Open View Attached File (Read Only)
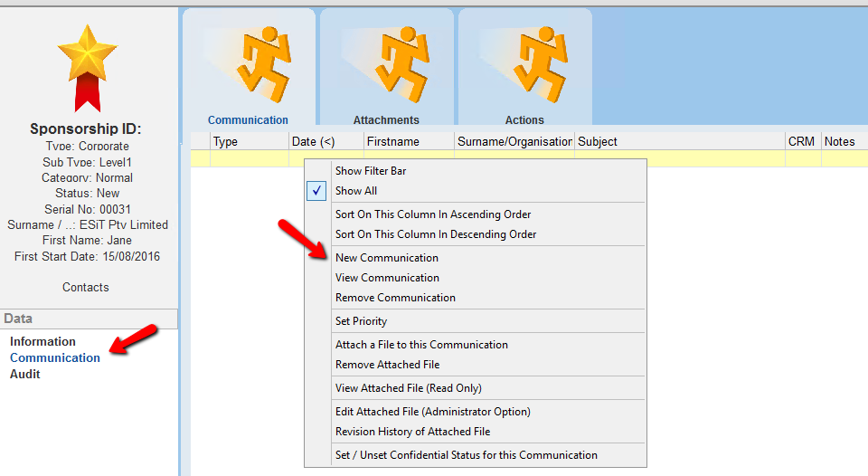The width and height of the screenshot is (868, 476). pos(408,388)
